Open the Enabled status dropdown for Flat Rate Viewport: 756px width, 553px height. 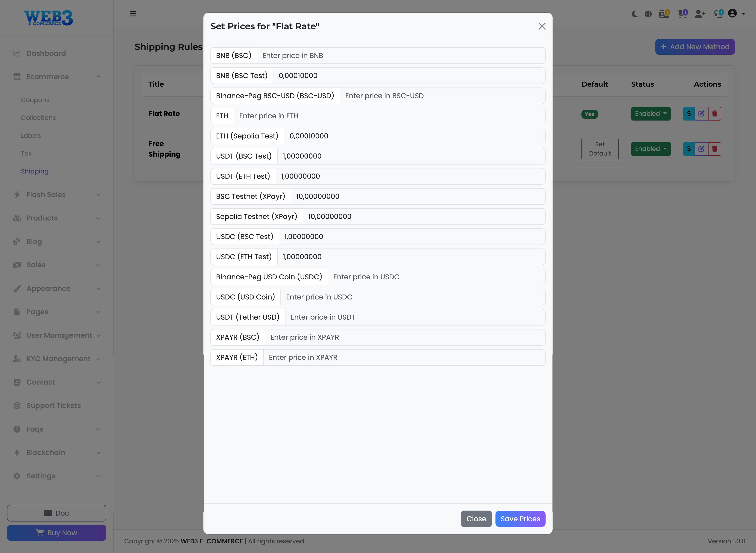tap(651, 114)
